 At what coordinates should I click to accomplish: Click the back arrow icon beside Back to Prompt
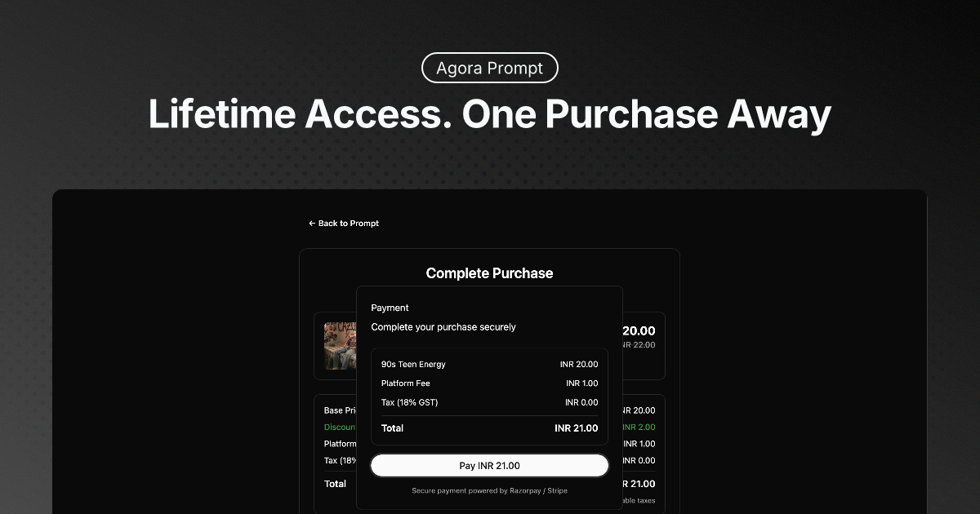(312, 224)
